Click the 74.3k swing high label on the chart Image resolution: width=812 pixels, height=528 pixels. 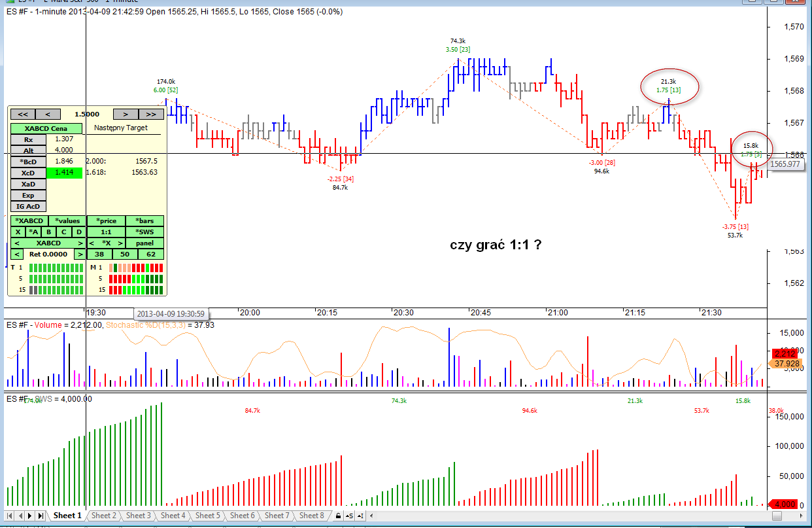tap(458, 41)
